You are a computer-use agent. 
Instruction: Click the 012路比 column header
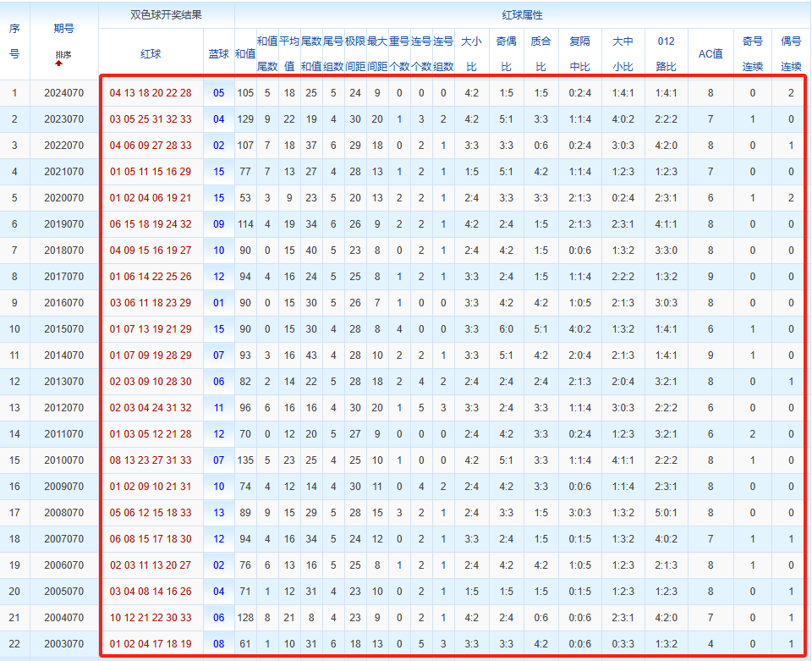pyautogui.click(x=666, y=54)
